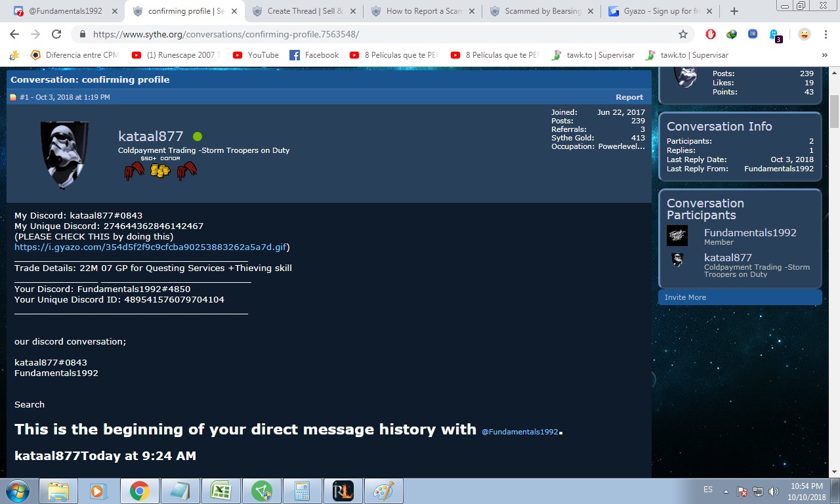Click the 'Last Reply From: Fundamentals1992' entry
The width and height of the screenshot is (840, 504).
(740, 169)
